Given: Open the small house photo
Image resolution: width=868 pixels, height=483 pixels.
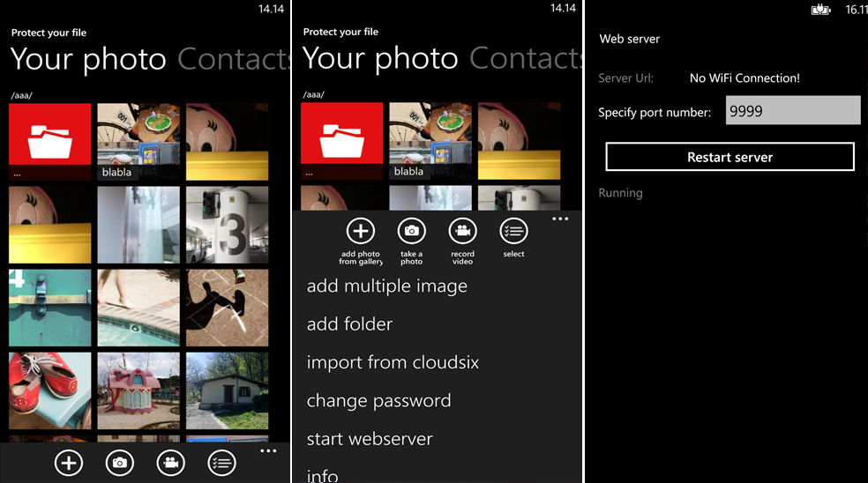Looking at the screenshot, I should click(227, 390).
